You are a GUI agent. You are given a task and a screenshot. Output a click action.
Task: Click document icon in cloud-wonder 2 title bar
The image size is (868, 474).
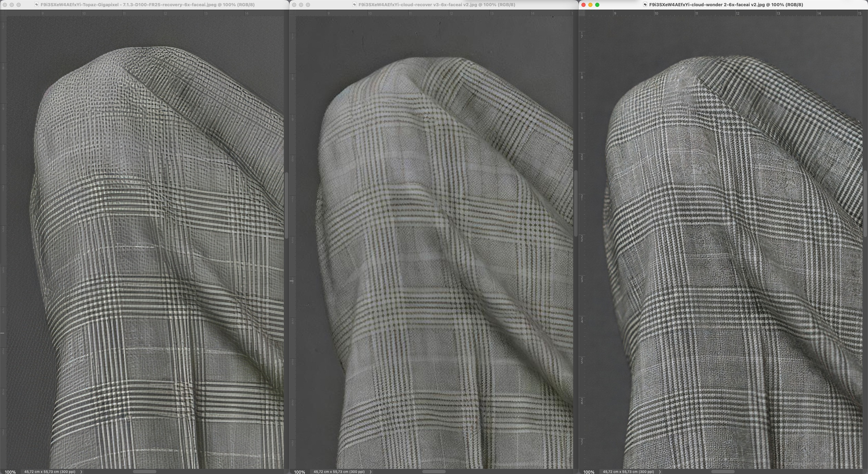[645, 5]
